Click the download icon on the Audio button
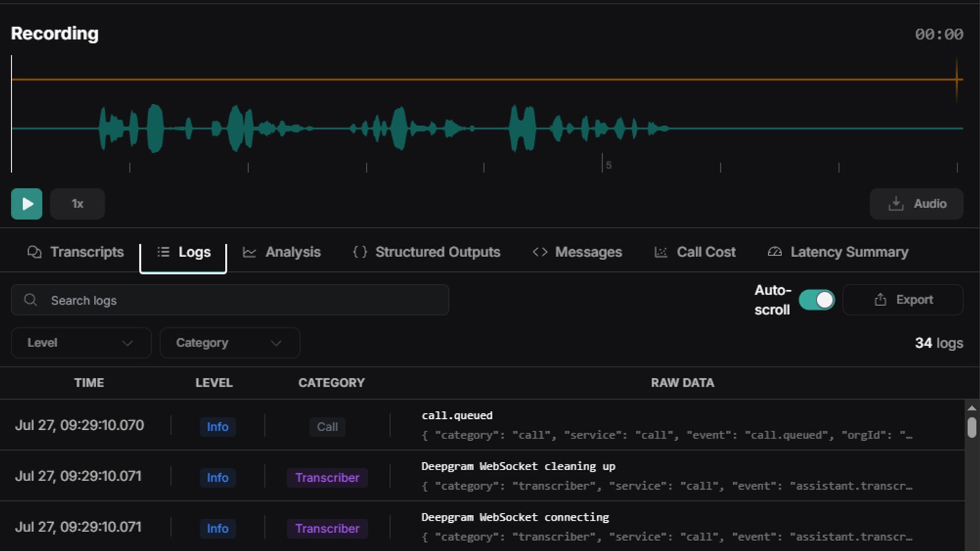This screenshot has height=551, width=980. pos(896,204)
